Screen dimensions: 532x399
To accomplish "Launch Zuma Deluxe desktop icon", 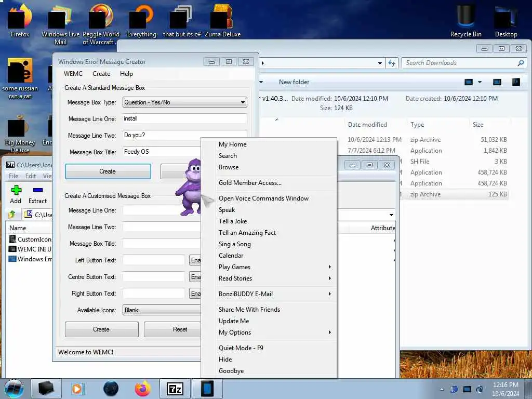I will coord(222,20).
